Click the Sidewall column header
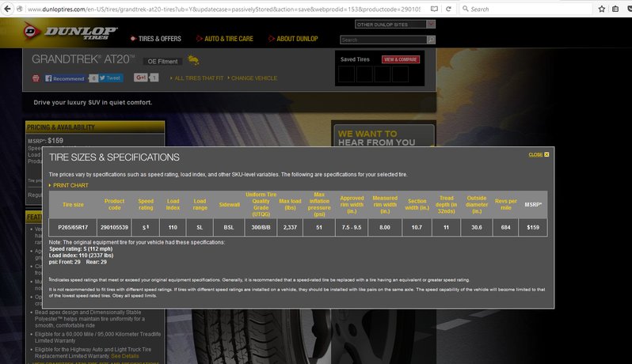The width and height of the screenshot is (632, 364). pos(230,204)
